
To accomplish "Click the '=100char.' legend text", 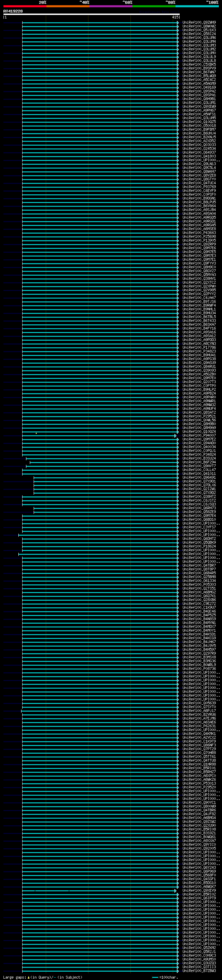I will click(x=169, y=977).
